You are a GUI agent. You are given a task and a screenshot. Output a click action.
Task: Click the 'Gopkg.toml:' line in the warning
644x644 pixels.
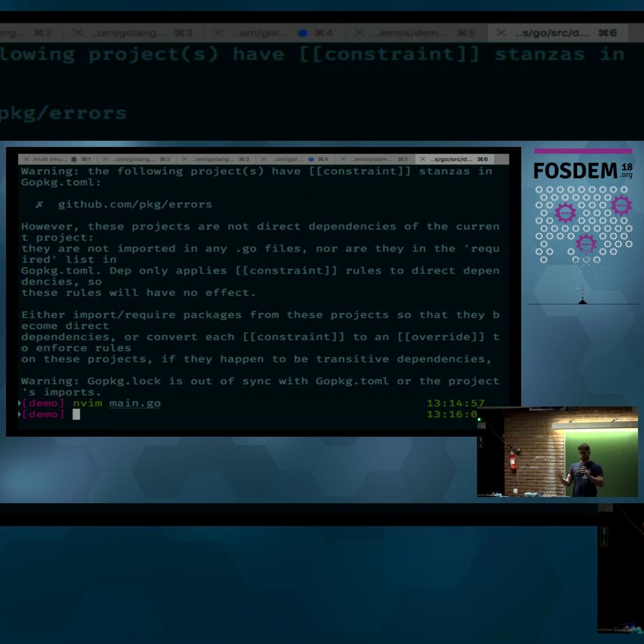pos(61,182)
